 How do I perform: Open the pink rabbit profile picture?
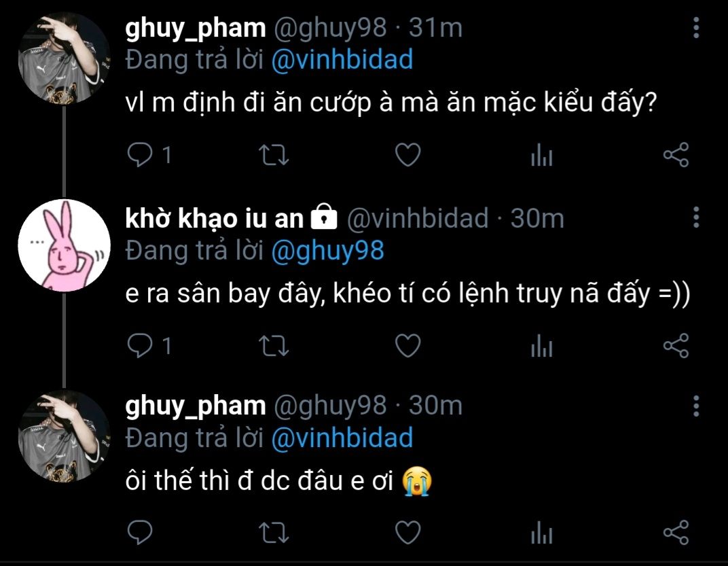(x=63, y=245)
